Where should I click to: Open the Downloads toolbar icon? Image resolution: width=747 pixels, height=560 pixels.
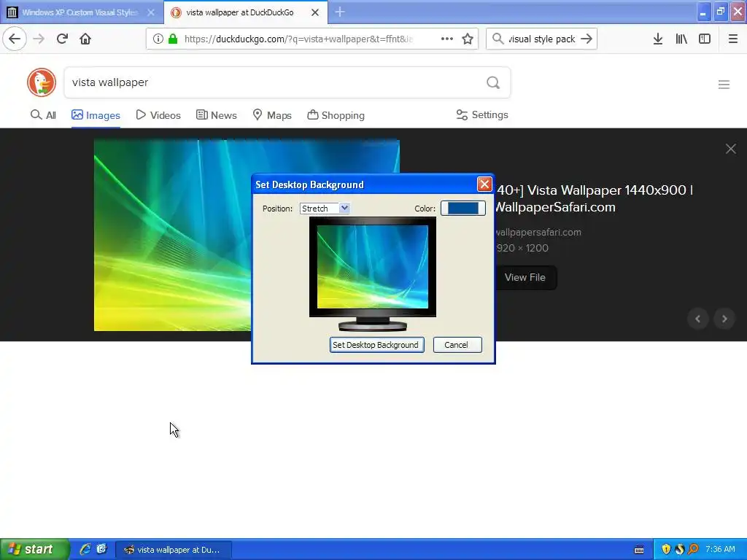(x=658, y=39)
